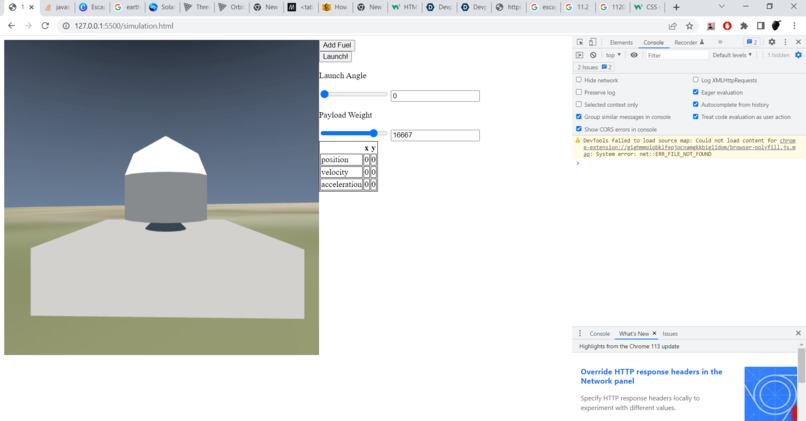Viewport: 806px width, 421px height.
Task: Click the address bar URL
Action: [x=124, y=26]
